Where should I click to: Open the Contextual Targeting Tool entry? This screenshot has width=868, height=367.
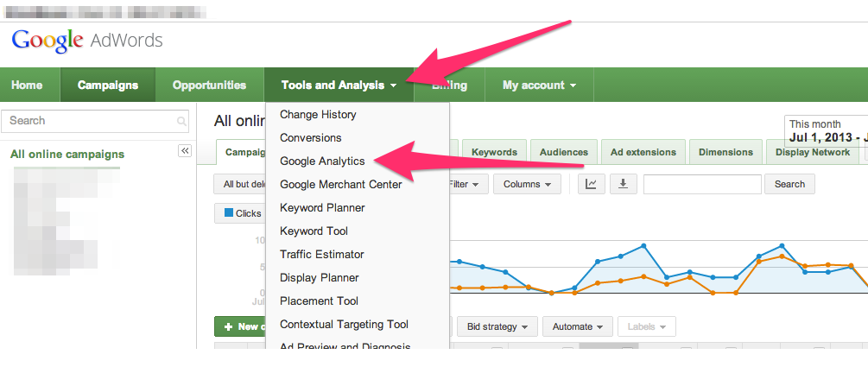pyautogui.click(x=344, y=324)
